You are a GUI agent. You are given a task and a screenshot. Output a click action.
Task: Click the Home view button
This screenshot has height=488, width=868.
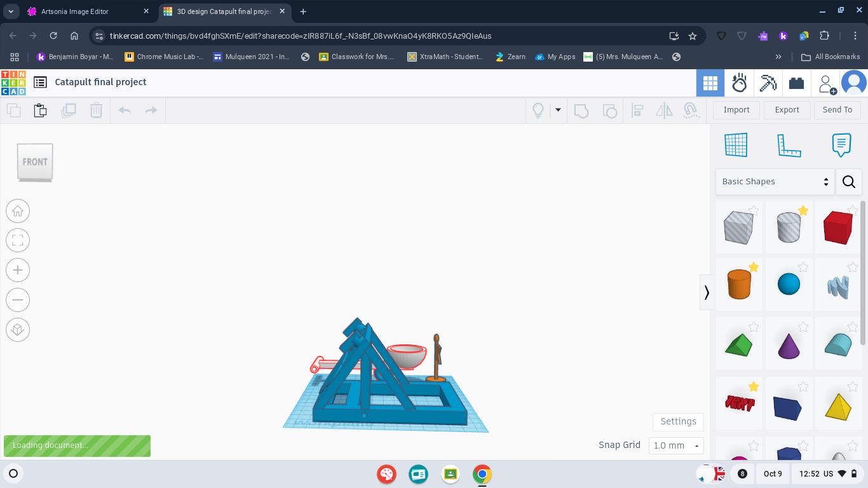click(x=18, y=211)
